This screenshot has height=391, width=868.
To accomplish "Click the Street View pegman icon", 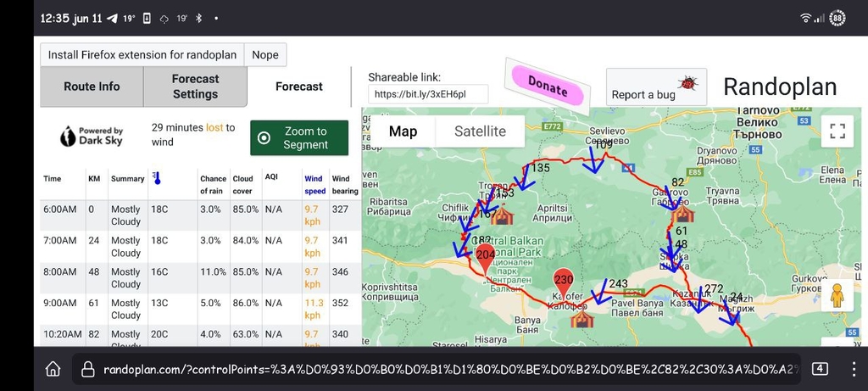I will 837,296.
